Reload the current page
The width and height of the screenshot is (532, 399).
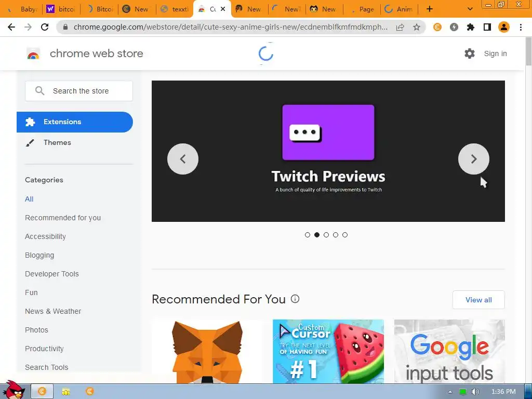click(45, 27)
